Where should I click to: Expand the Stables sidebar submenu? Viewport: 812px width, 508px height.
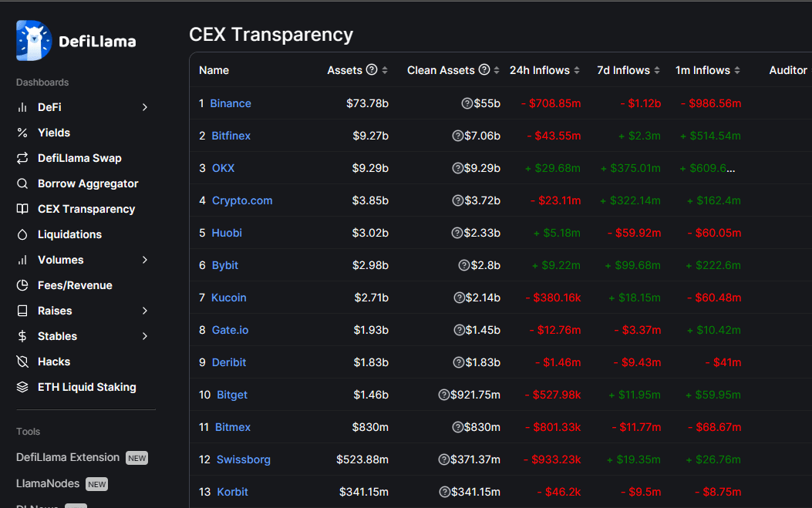click(x=144, y=336)
